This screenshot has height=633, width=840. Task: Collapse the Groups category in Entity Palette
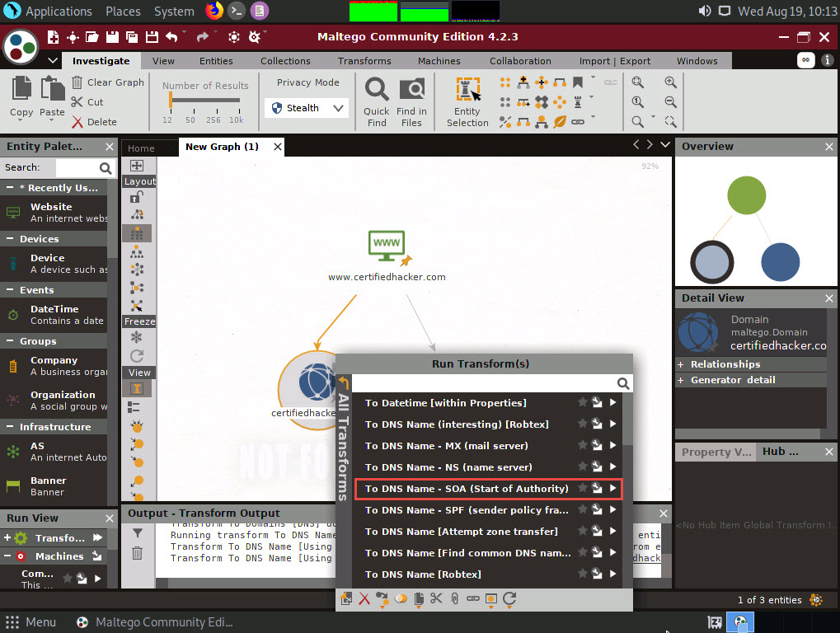[x=10, y=341]
